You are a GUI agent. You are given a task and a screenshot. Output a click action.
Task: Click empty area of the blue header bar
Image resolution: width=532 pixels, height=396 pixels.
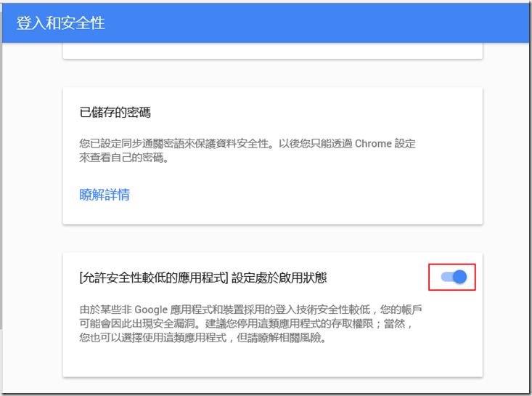[x=327, y=23]
